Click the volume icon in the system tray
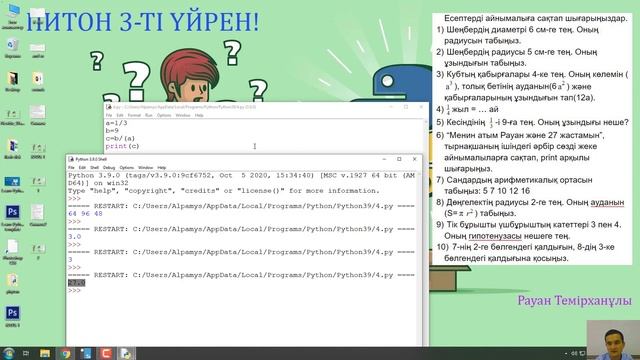640x360 pixels. click(573, 353)
